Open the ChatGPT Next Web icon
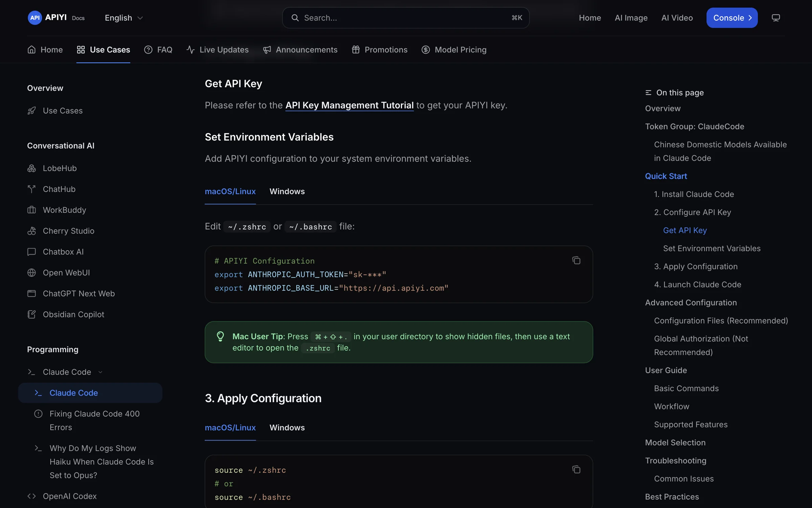This screenshot has height=508, width=812. 31,294
